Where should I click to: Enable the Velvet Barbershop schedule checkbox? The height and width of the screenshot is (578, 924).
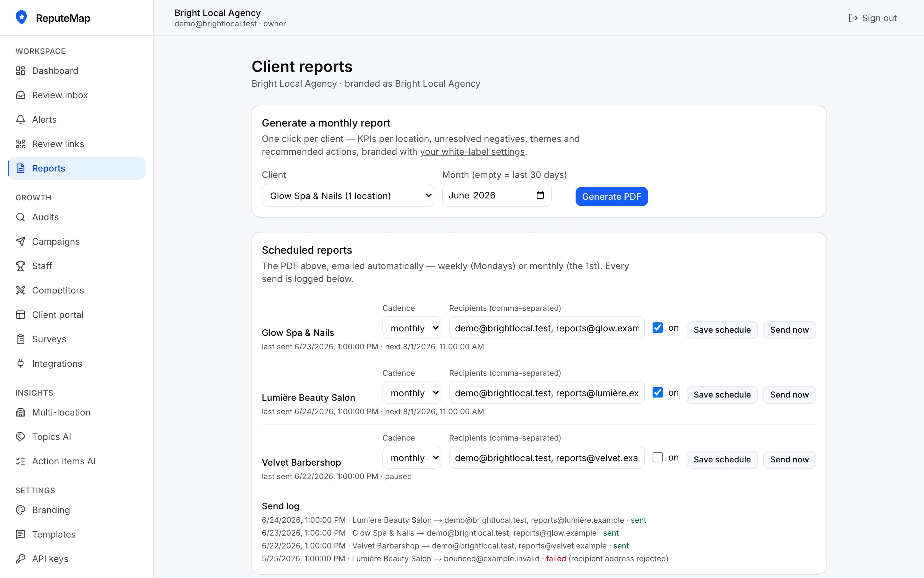point(657,458)
